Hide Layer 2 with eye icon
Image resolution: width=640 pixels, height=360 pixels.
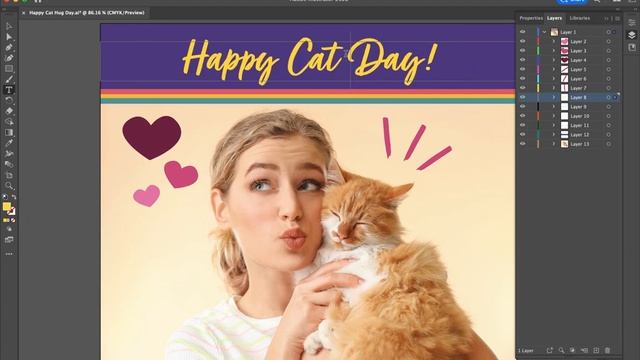tap(522, 41)
